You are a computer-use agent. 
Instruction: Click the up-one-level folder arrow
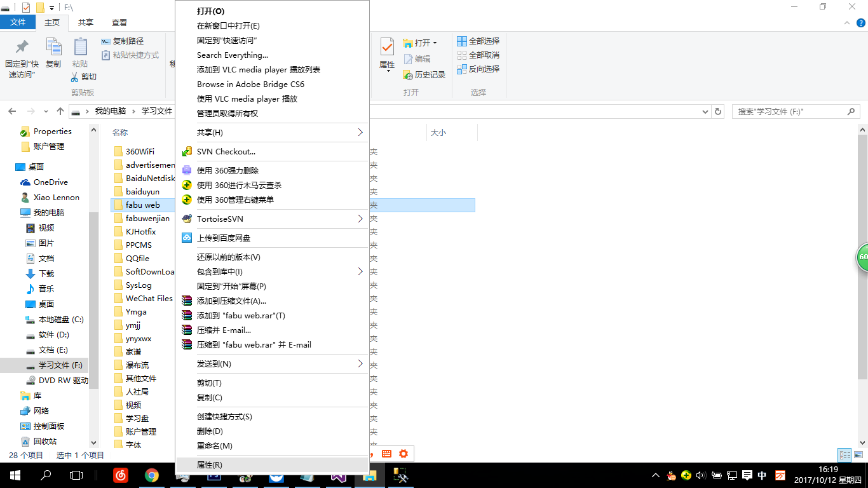(60, 111)
